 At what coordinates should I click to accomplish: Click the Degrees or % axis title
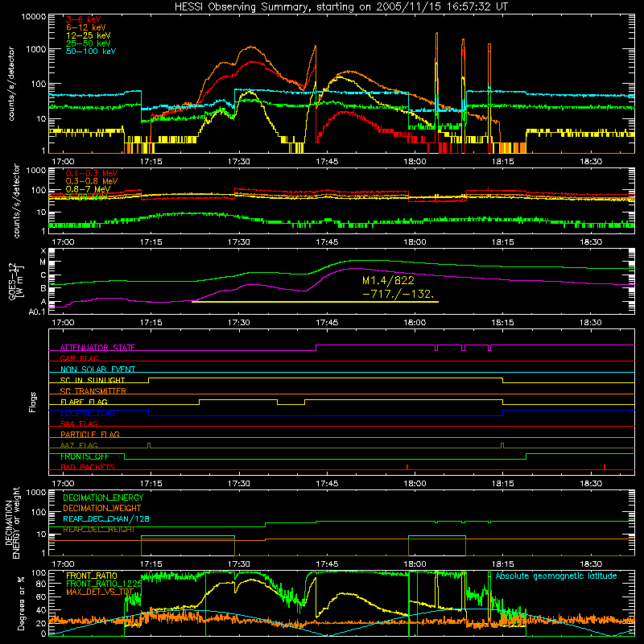click(21, 603)
